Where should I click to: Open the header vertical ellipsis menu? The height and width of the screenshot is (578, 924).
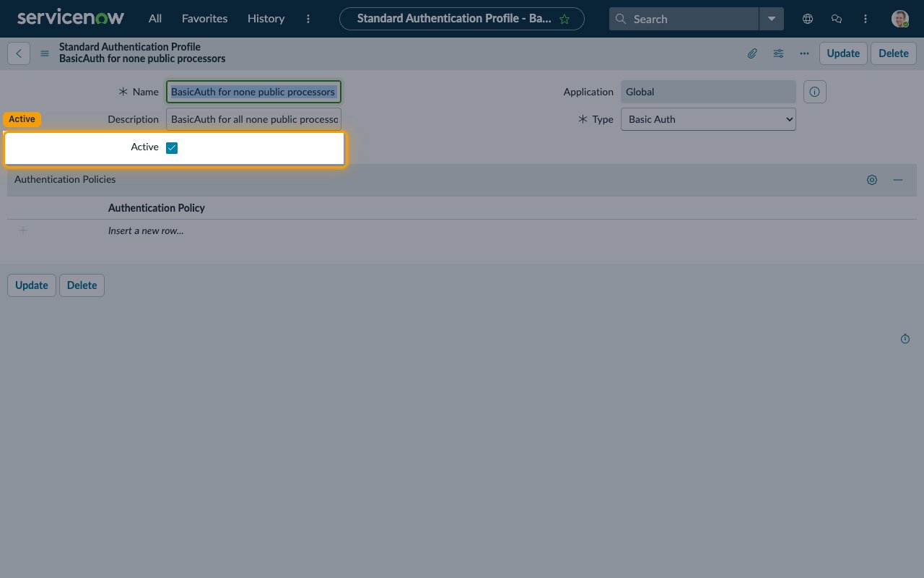pyautogui.click(x=866, y=19)
